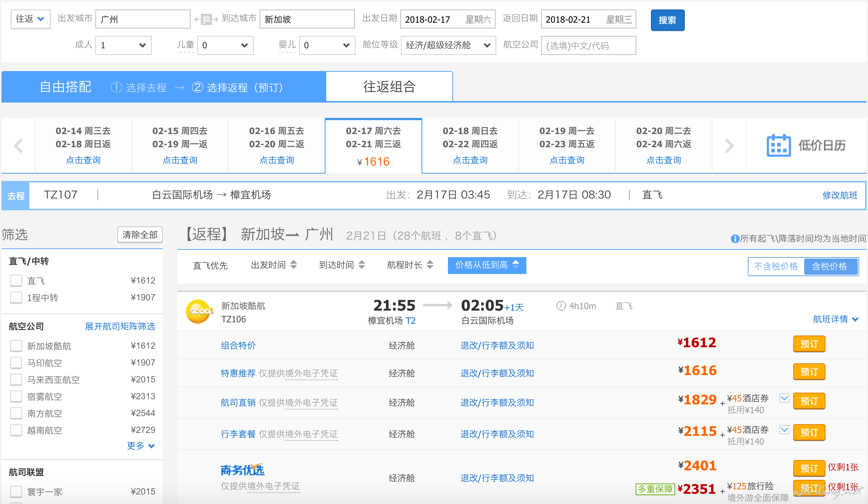Viewport: 868px width, 504px height.
Task: Book the ¥1829 航司直销 fare
Action: click(x=809, y=401)
